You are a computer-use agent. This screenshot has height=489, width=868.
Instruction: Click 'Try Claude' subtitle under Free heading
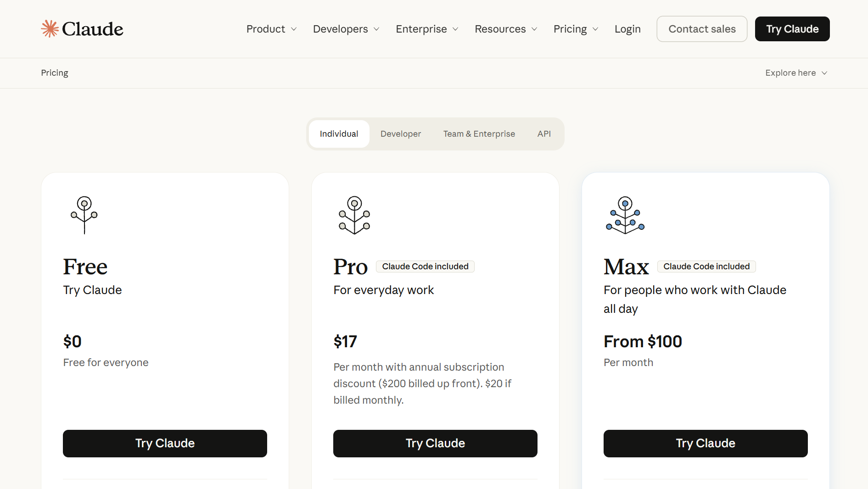92,290
